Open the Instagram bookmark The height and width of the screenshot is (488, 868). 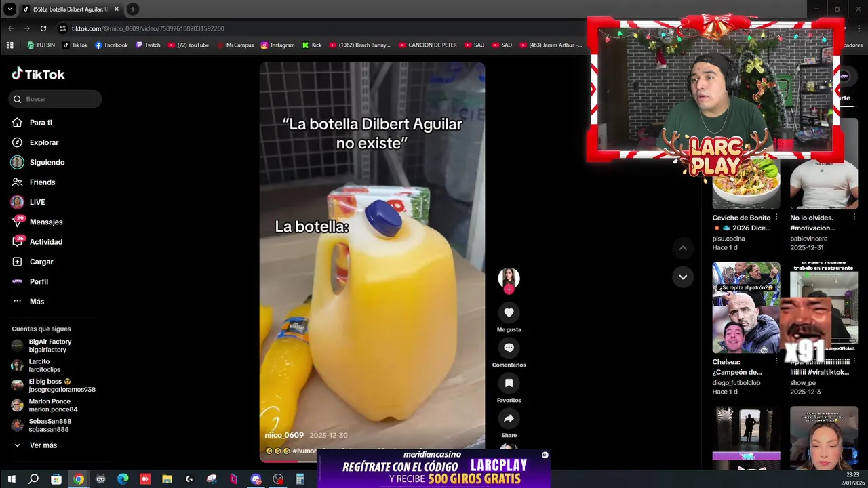[x=277, y=45]
